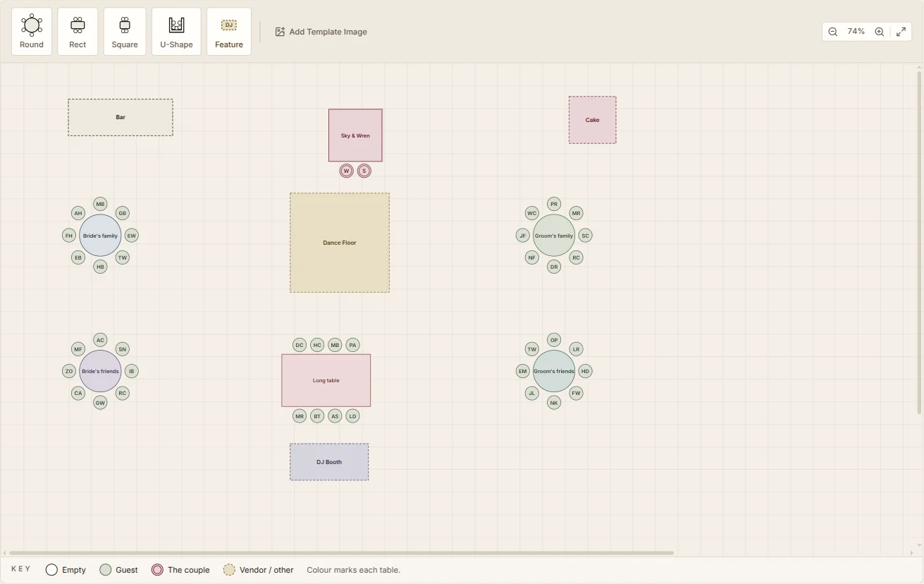
Task: Click seat HC at Long table
Action: (317, 345)
